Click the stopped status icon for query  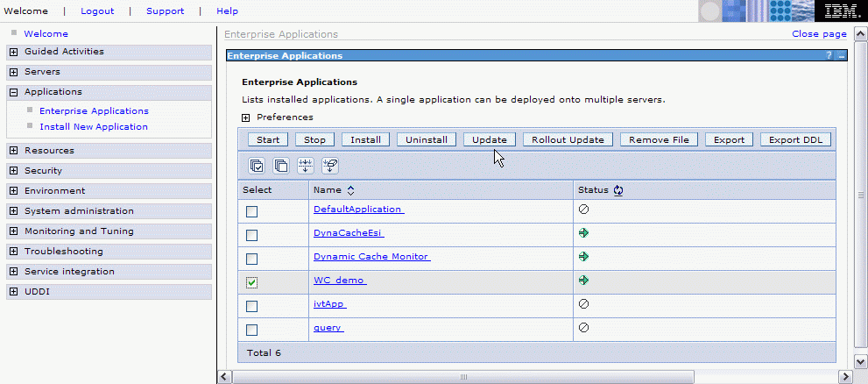click(x=583, y=328)
